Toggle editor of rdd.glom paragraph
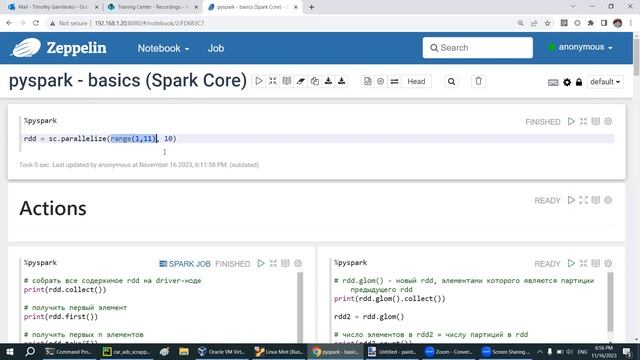The image size is (640, 360). 583,263
